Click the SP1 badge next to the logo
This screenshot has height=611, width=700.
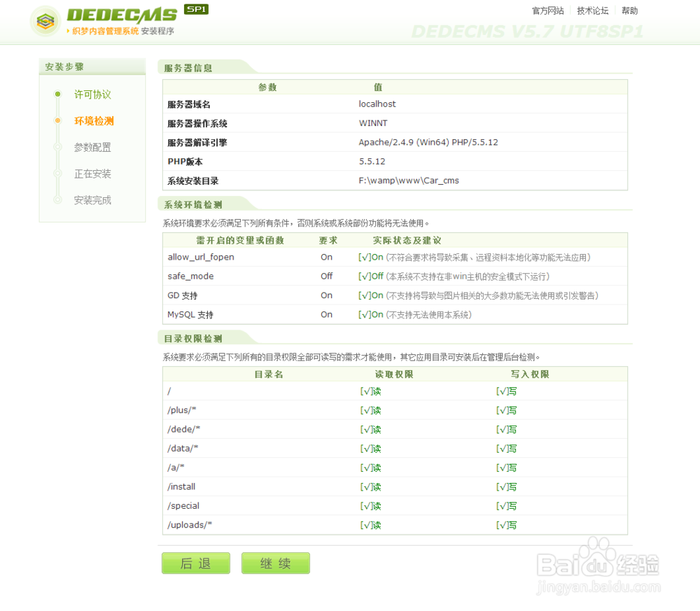pyautogui.click(x=197, y=10)
